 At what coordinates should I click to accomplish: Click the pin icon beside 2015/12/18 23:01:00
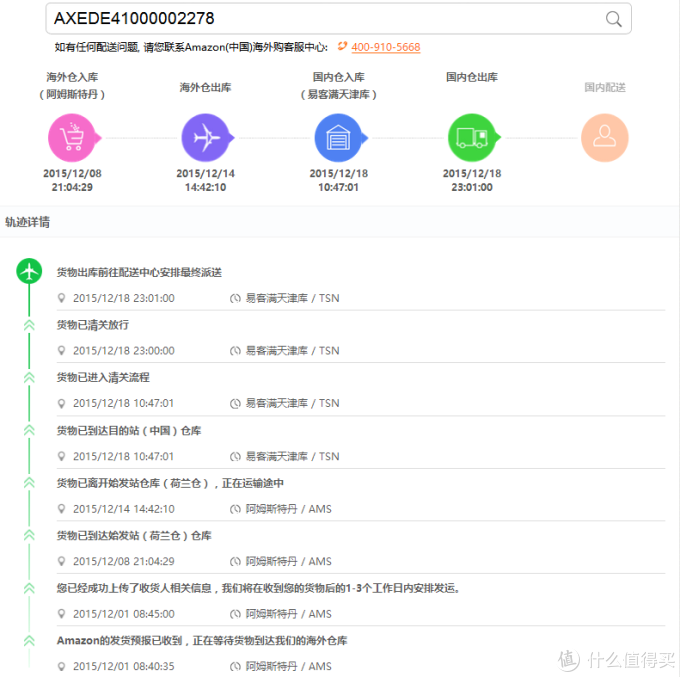tap(62, 298)
